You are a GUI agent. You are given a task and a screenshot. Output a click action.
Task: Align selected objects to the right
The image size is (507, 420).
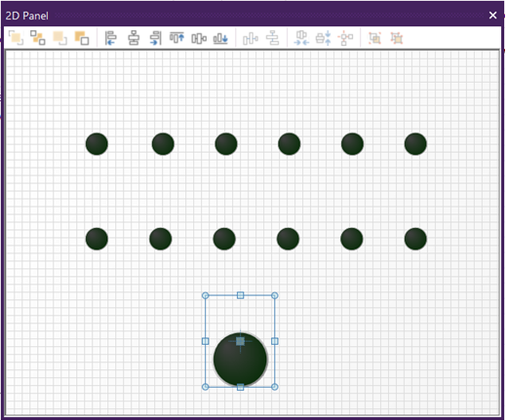(x=156, y=38)
